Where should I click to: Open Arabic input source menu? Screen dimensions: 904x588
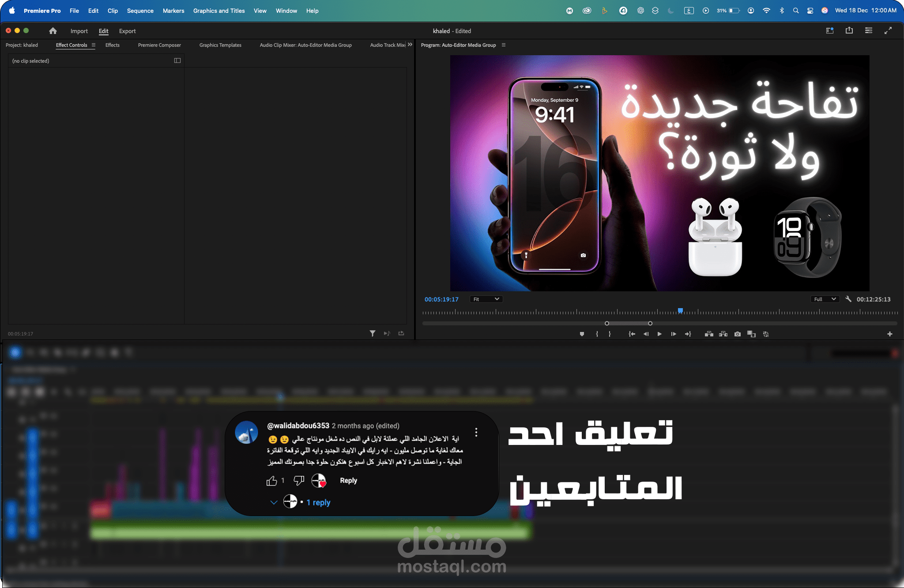point(689,11)
